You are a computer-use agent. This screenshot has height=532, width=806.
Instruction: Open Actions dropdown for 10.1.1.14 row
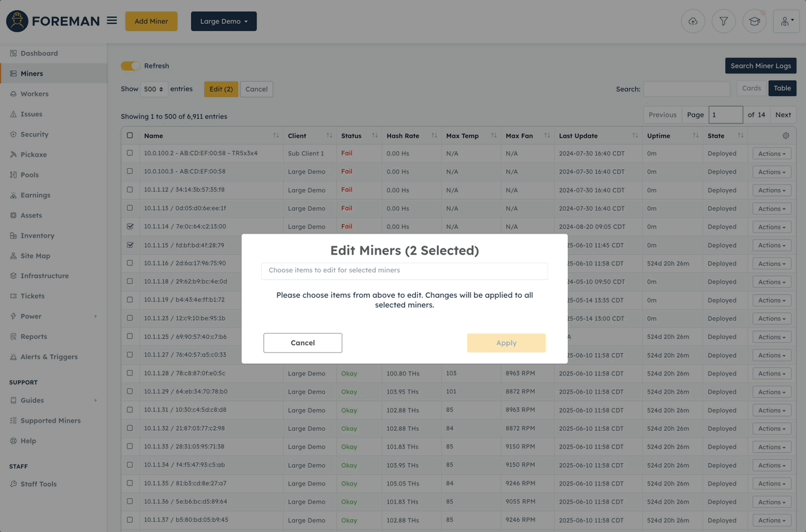(x=772, y=227)
